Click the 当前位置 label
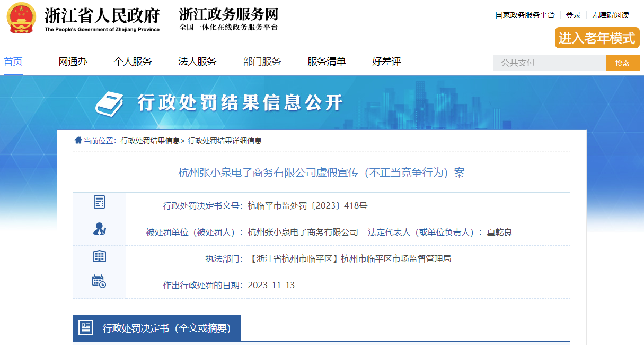 click(99, 141)
